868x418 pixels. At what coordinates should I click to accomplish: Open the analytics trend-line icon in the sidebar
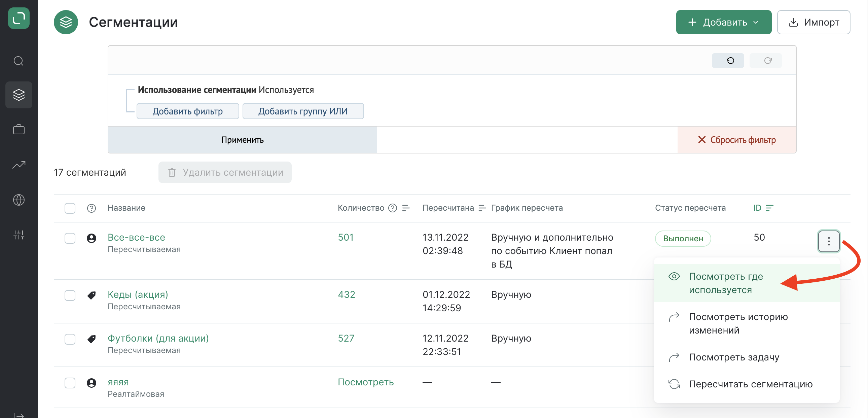tap(19, 165)
